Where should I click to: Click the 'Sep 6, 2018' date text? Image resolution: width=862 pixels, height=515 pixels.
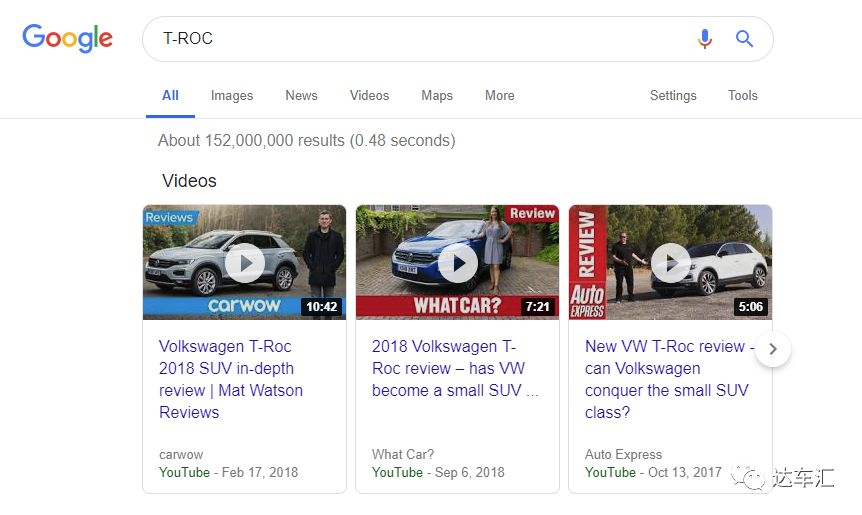[469, 473]
